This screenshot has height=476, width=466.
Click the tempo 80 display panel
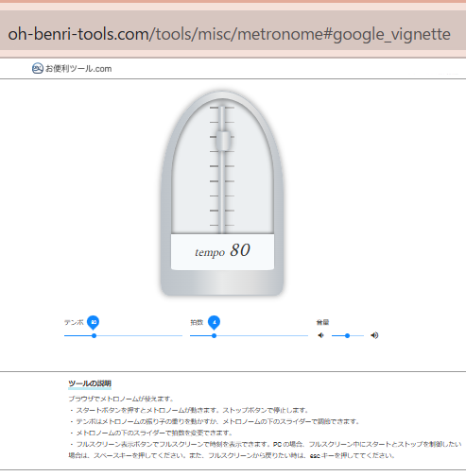tap(222, 251)
